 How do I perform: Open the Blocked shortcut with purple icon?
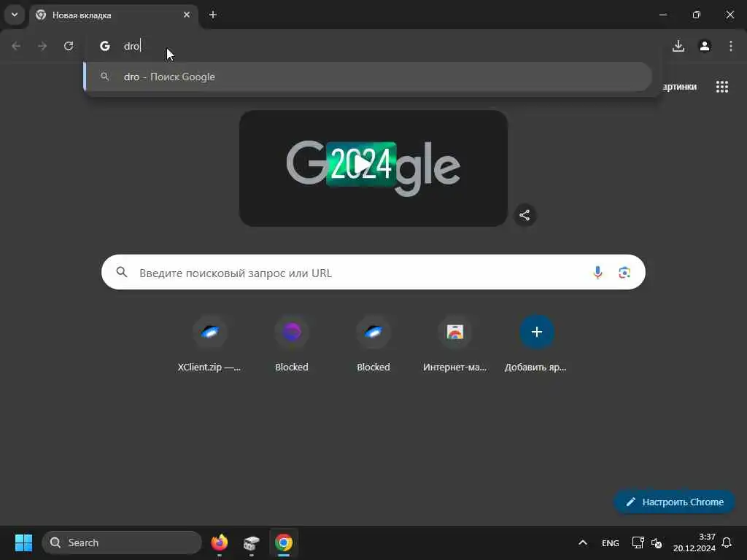click(x=292, y=345)
